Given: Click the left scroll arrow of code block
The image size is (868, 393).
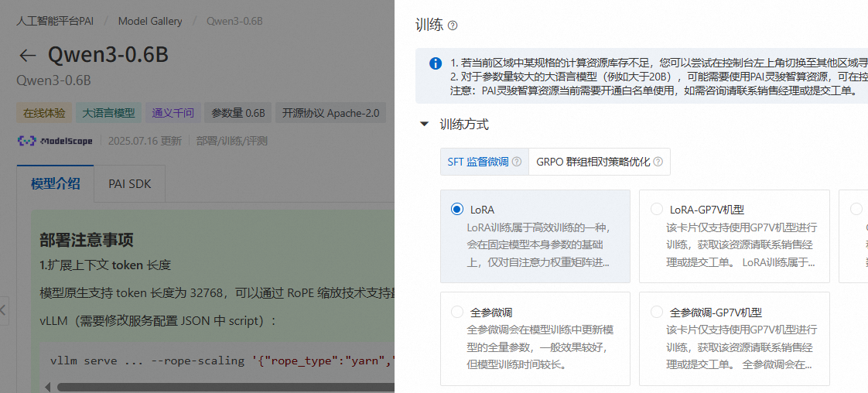Looking at the screenshot, I should 47,387.
